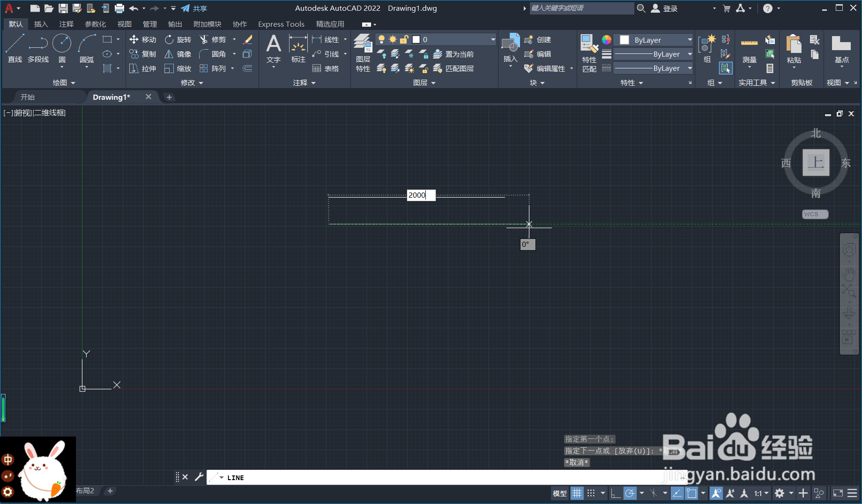Choose the 圆 (Circle) tool
The width and height of the screenshot is (862, 504).
click(62, 48)
